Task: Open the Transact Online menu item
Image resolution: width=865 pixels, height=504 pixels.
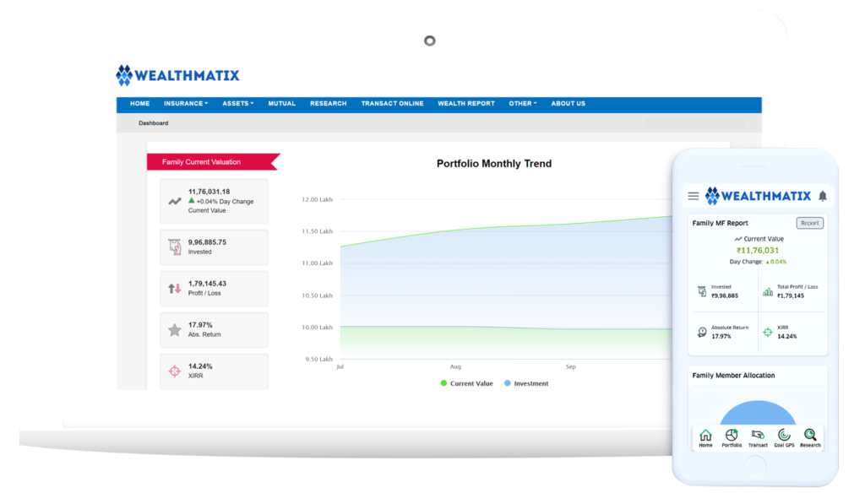Action: coord(392,104)
